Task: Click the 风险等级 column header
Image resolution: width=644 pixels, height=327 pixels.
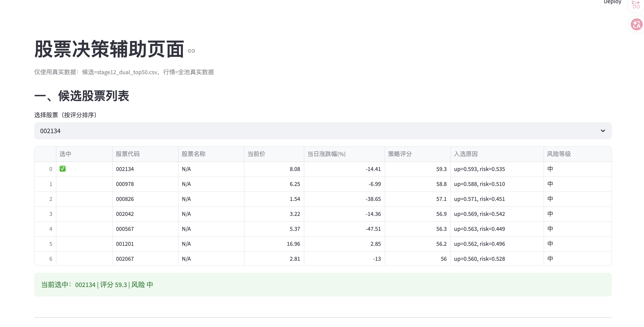Action: [559, 154]
